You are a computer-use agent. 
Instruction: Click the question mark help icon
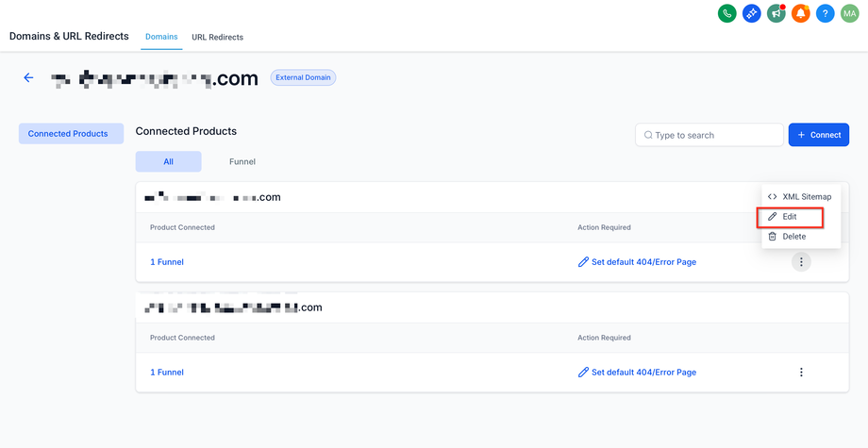(x=825, y=13)
